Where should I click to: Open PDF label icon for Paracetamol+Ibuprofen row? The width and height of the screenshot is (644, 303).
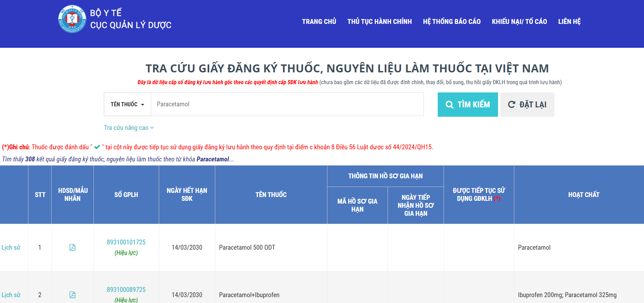(72, 295)
